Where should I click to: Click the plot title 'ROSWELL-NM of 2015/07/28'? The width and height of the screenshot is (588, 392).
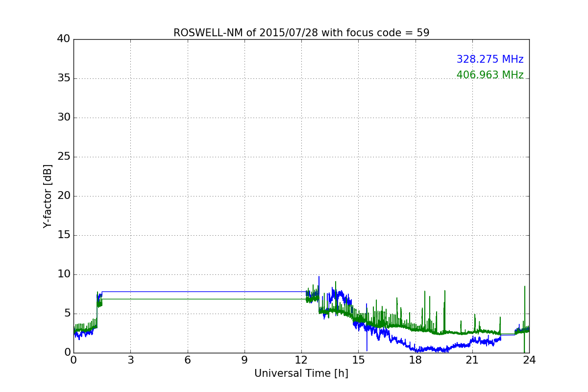(301, 33)
